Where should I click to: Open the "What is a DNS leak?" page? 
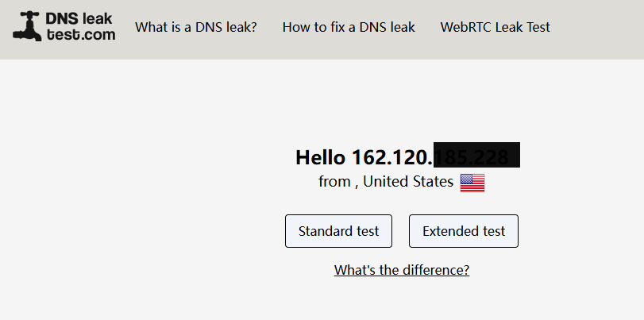(195, 27)
